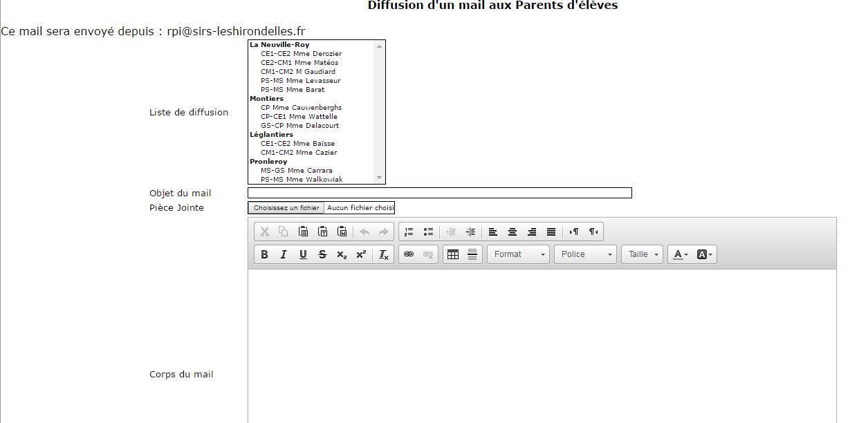The width and height of the screenshot is (868, 423).
Task: Insert a hyperlink with the link icon
Action: point(409,254)
